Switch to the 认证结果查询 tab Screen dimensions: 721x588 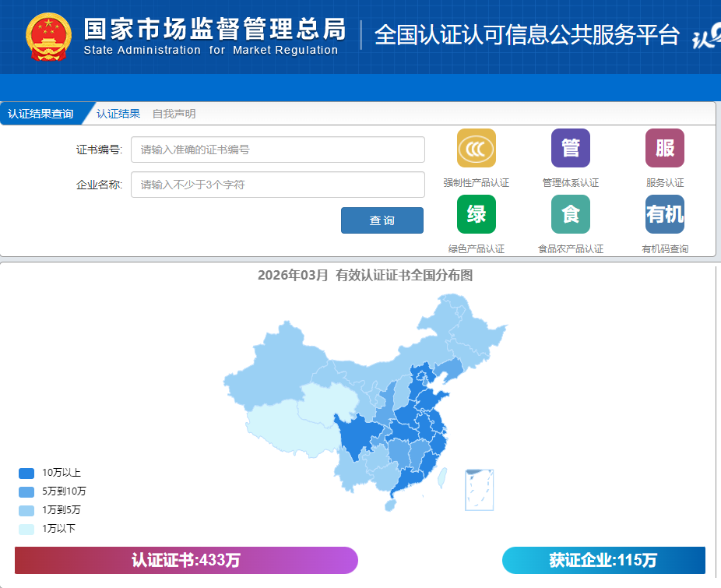coord(40,114)
